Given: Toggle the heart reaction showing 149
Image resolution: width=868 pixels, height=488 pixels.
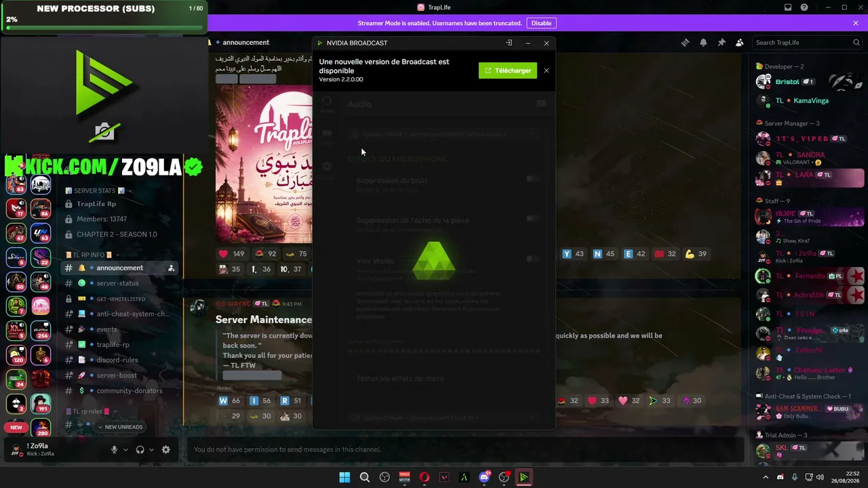Looking at the screenshot, I should point(231,253).
